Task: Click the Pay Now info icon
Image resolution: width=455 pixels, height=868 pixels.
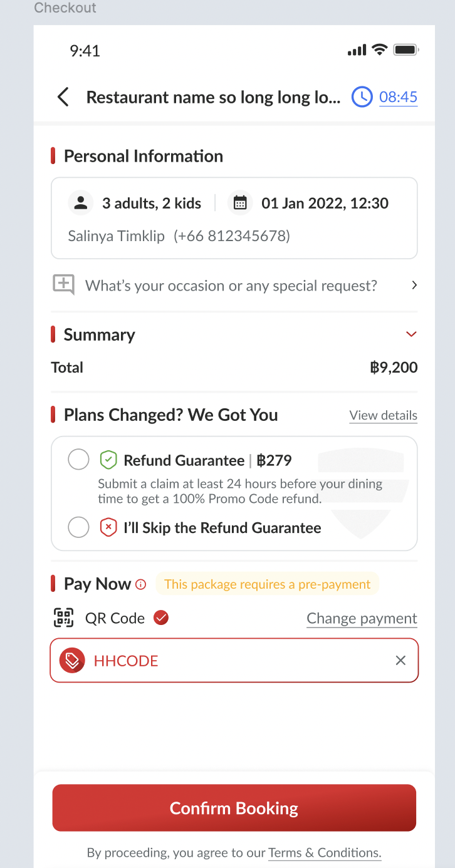Action: [141, 584]
